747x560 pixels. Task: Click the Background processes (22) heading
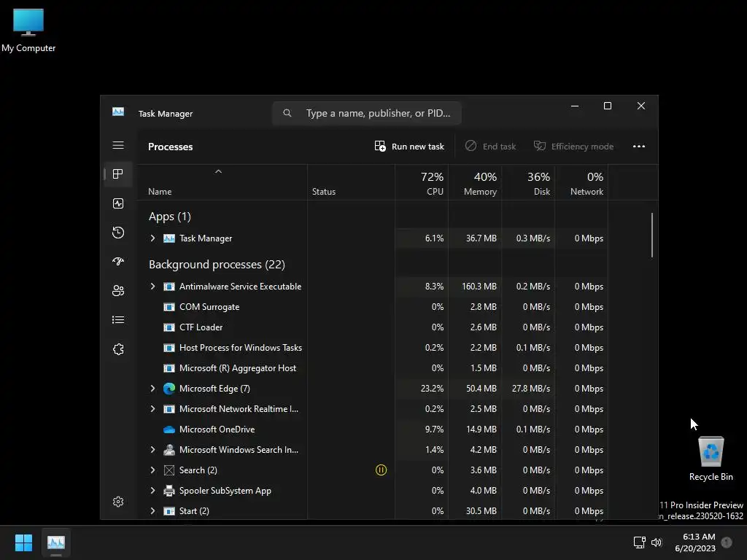point(217,264)
